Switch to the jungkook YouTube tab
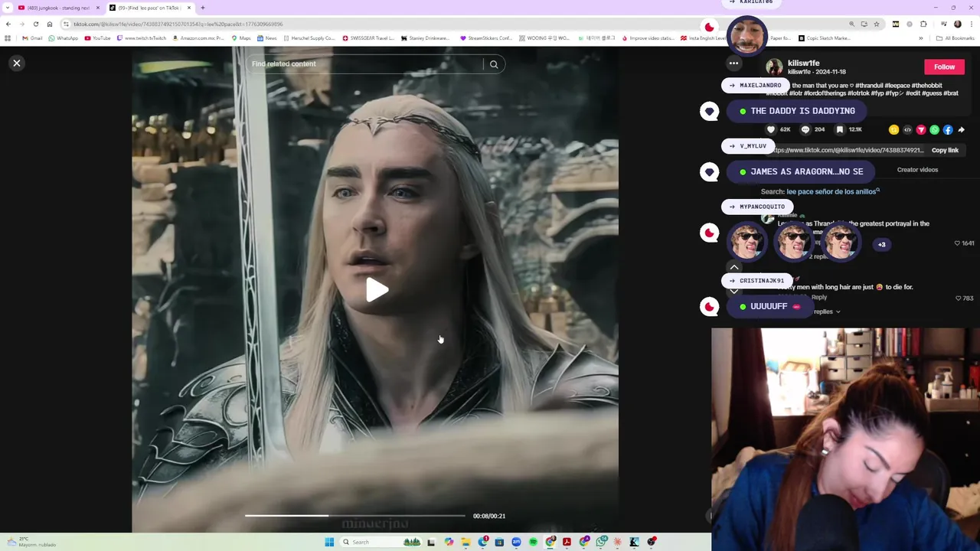 57,8
